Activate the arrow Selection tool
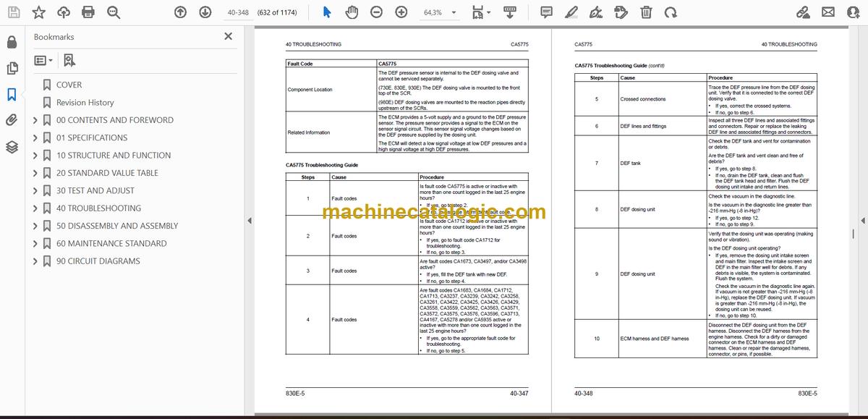Screen dimensions: 868x419 click(327, 12)
